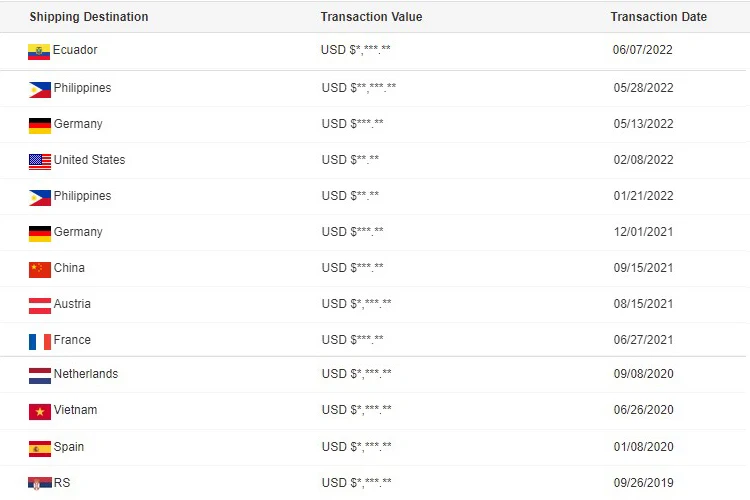Select the 06/07/2022 transaction date
This screenshot has width=750, height=500.
coord(643,50)
